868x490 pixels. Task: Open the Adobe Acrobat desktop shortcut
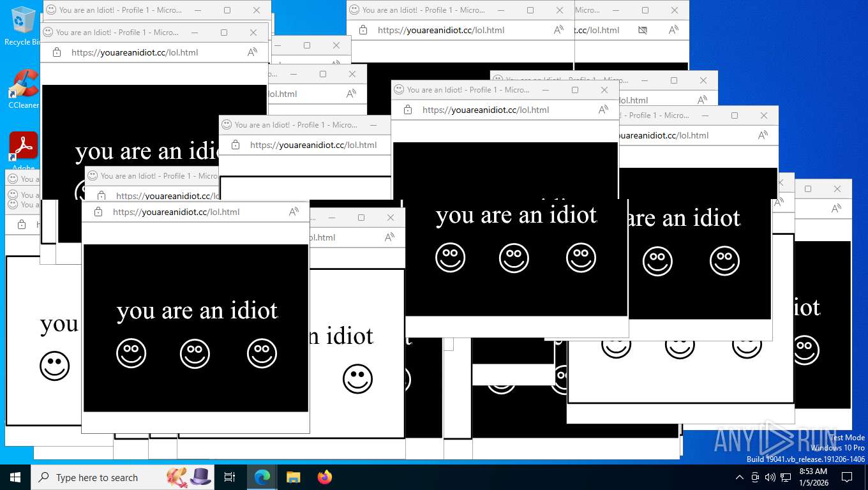click(x=23, y=151)
